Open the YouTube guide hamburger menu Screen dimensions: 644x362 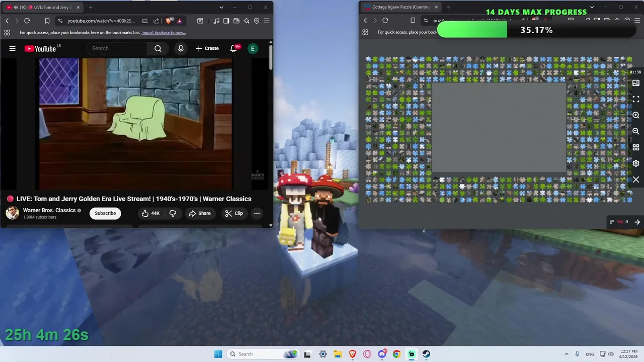[x=12, y=48]
